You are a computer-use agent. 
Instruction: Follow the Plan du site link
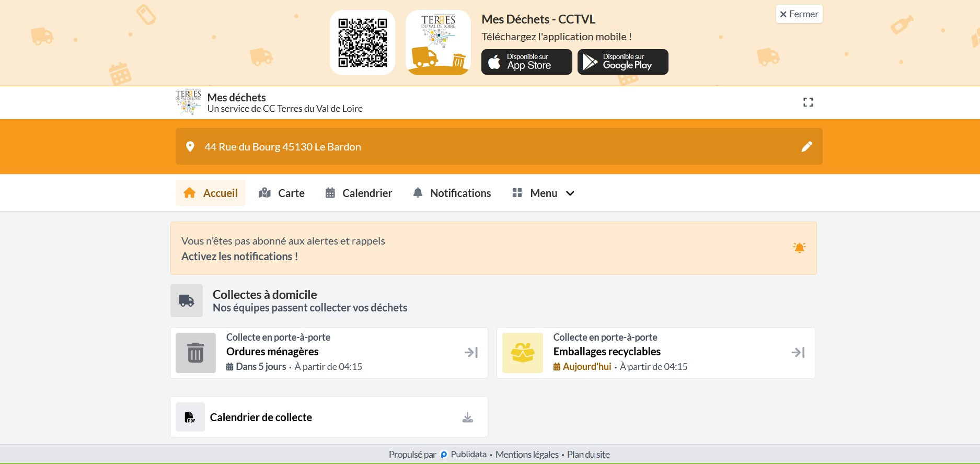[588, 455]
